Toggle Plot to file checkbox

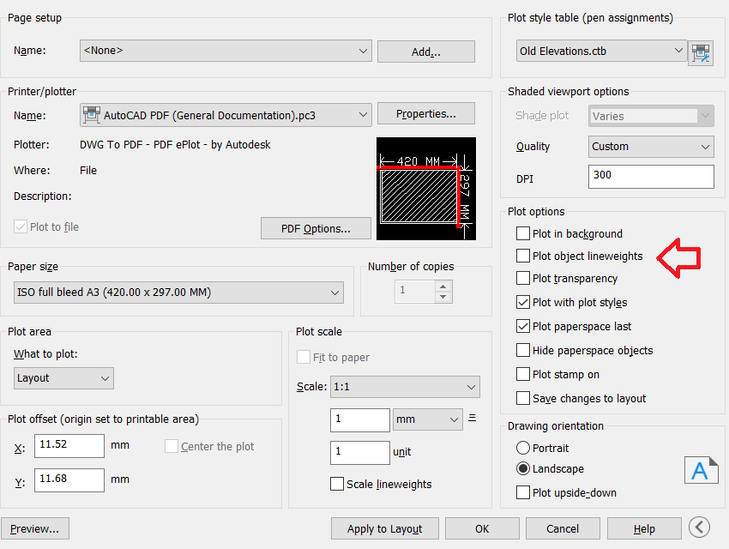tap(20, 227)
